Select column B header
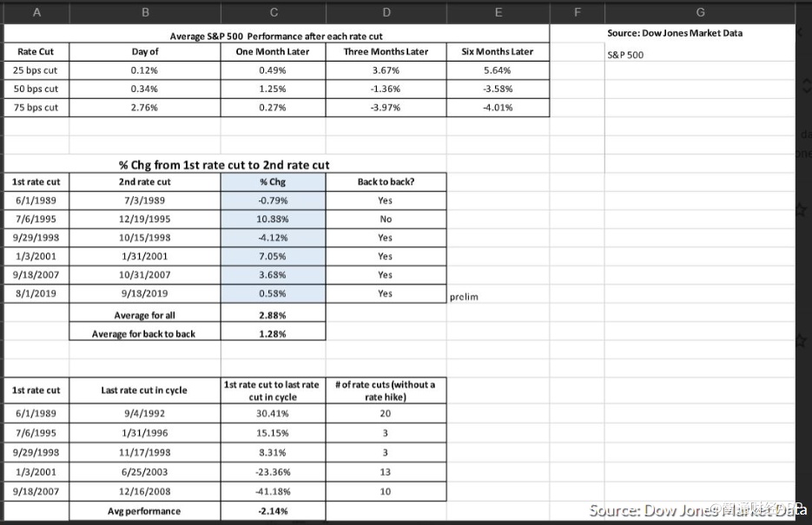 tap(144, 12)
